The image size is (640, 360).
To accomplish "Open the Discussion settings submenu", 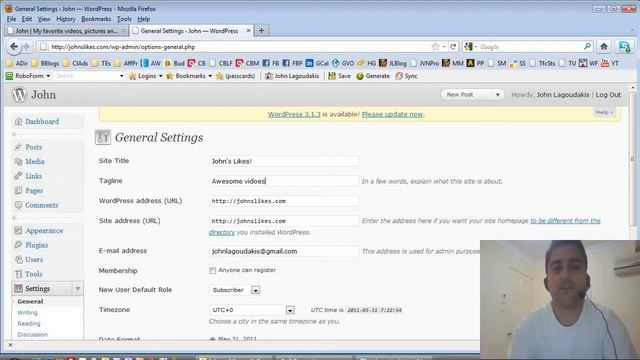I will (x=32, y=335).
